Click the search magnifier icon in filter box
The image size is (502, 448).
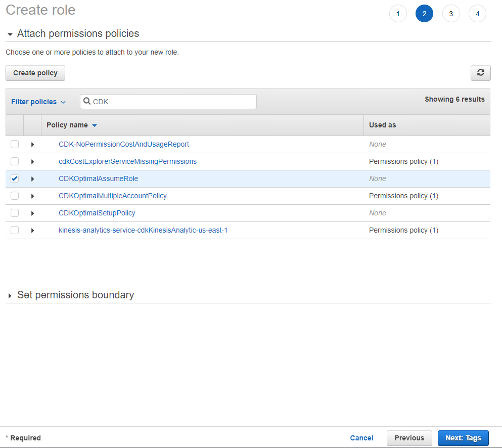[x=87, y=101]
